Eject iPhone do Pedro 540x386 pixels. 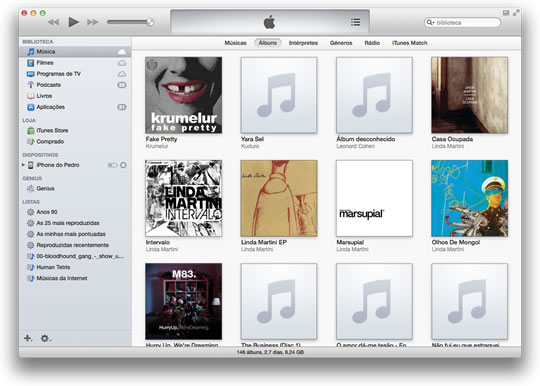click(x=123, y=165)
